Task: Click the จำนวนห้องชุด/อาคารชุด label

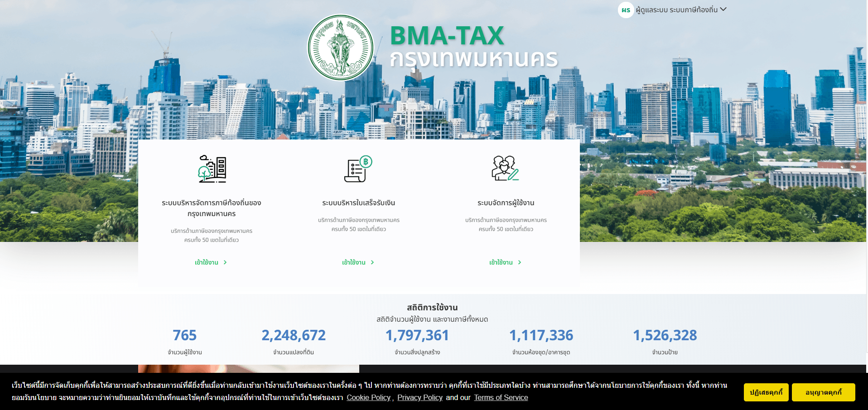Action: [541, 352]
